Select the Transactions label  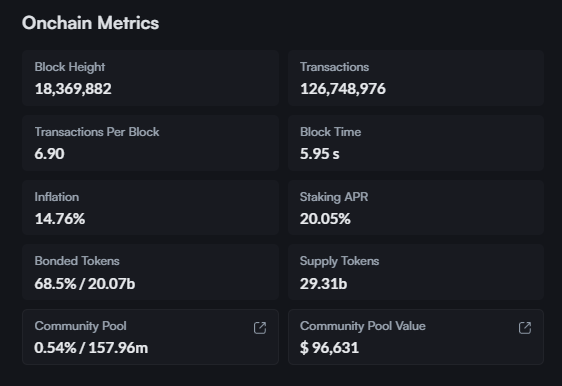(334, 67)
